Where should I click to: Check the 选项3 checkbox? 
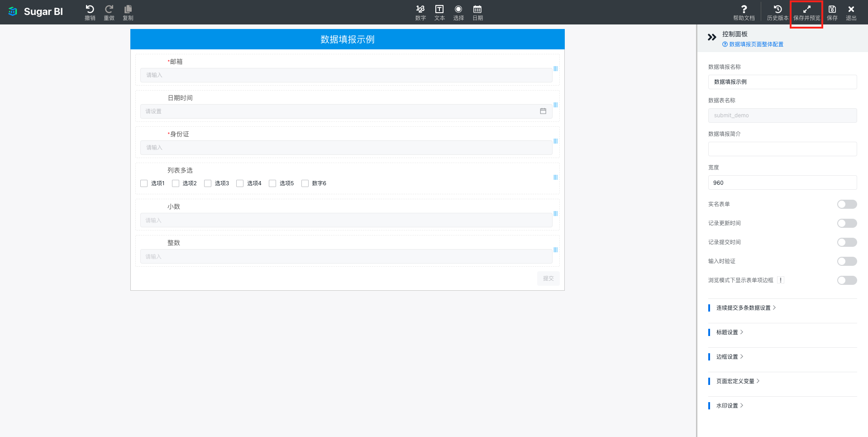pyautogui.click(x=208, y=183)
